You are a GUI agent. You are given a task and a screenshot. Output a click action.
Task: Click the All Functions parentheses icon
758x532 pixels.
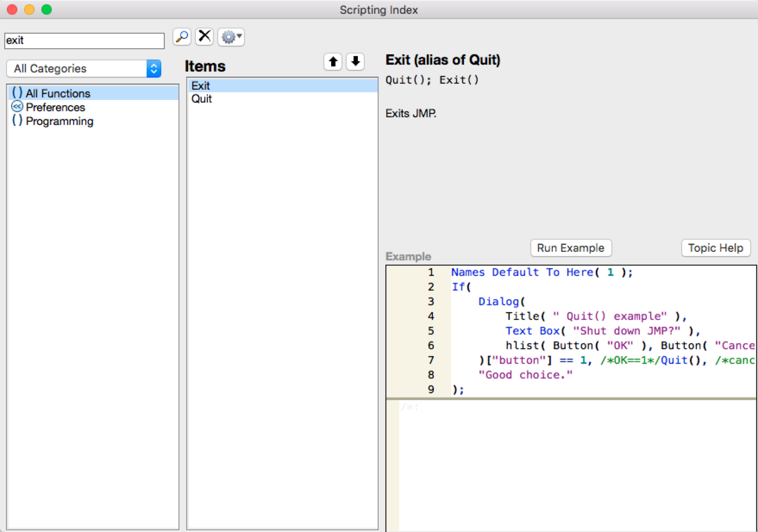[17, 93]
